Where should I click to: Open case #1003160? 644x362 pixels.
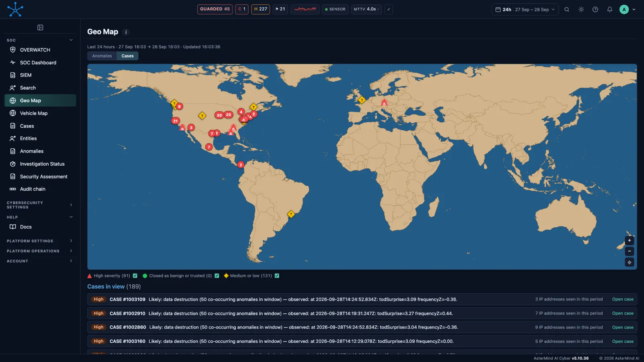click(623, 341)
